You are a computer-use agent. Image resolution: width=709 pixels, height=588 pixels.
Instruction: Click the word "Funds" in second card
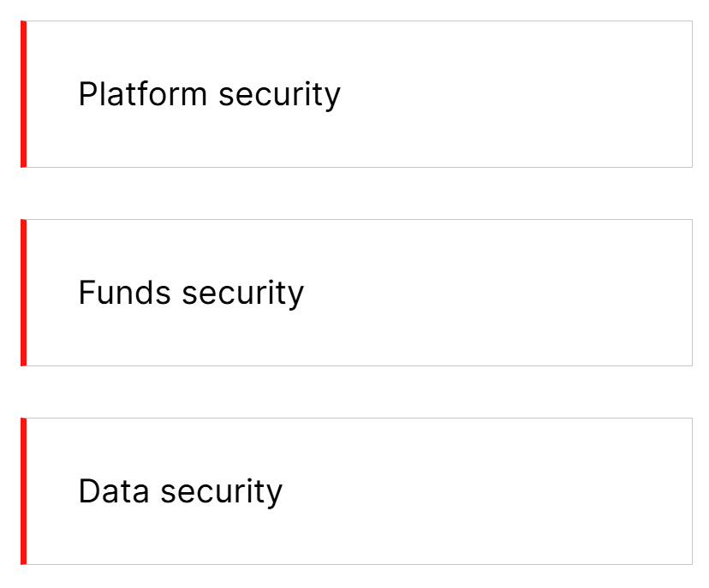125,293
